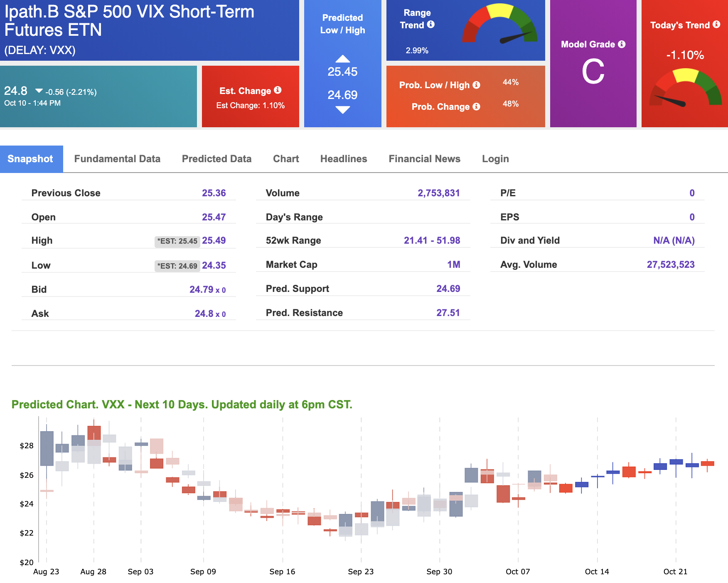728x583 pixels.
Task: Click the Range Trend 2.99% value
Action: pos(417,51)
